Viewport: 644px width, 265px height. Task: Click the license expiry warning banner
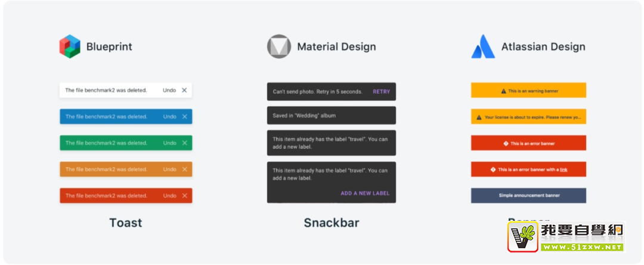528,117
